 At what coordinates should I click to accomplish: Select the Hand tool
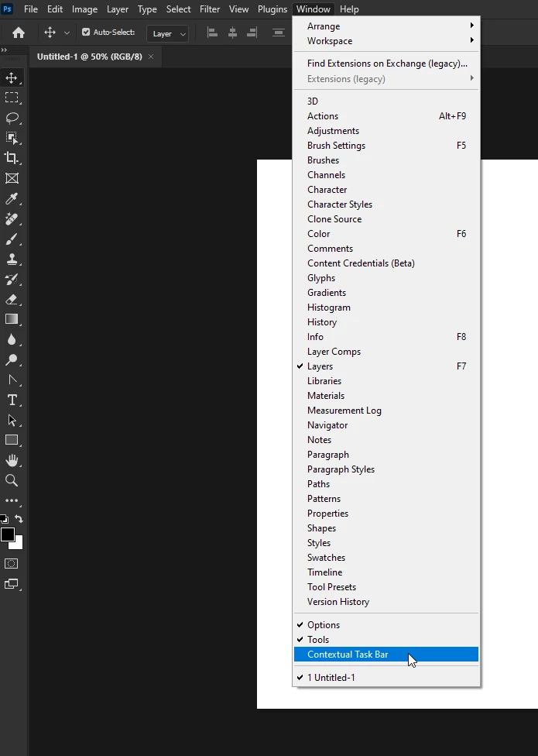pyautogui.click(x=12, y=460)
